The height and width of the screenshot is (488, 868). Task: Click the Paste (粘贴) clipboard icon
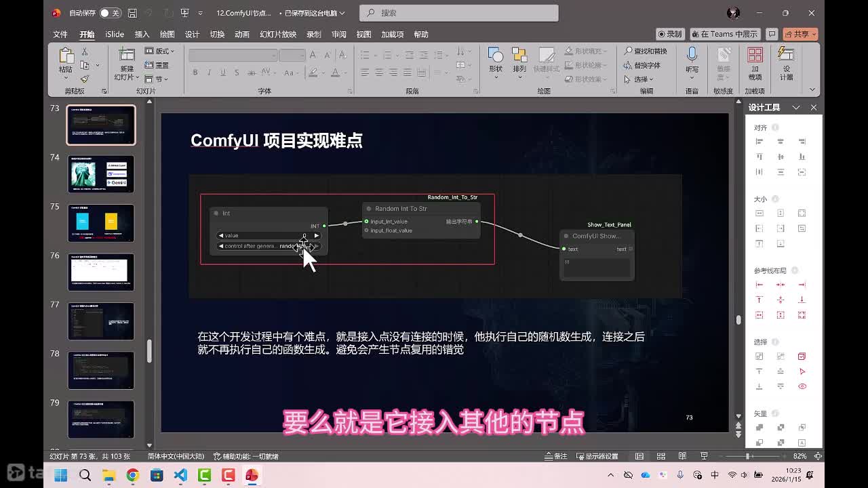click(x=66, y=57)
